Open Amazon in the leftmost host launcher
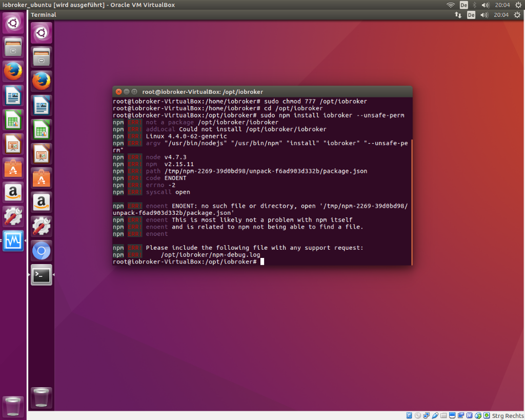Screen dimensions: 525x420 pos(13,192)
